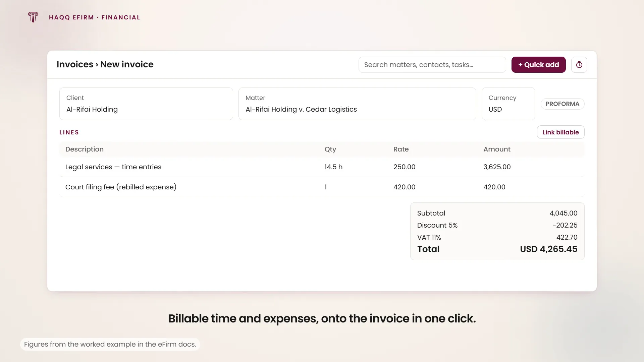Click the Subtotal value 4,045.00
Image resolution: width=644 pixels, height=362 pixels.
[563, 213]
